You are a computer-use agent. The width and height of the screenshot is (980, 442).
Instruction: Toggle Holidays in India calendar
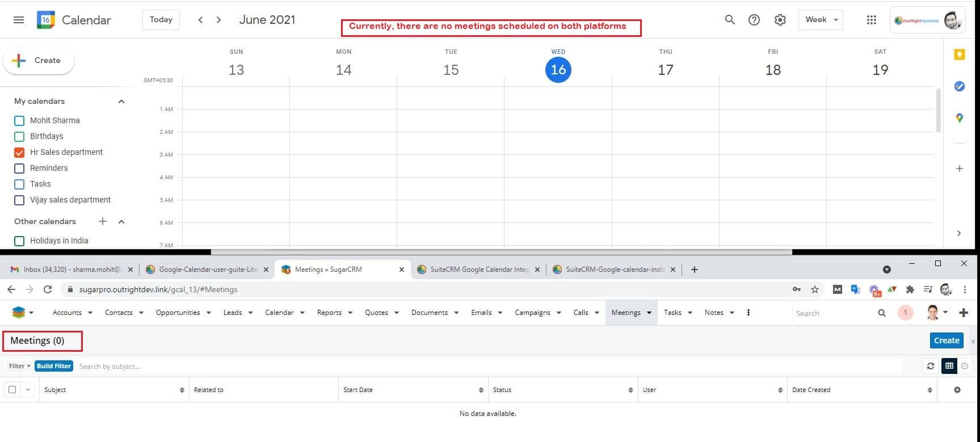pos(19,241)
